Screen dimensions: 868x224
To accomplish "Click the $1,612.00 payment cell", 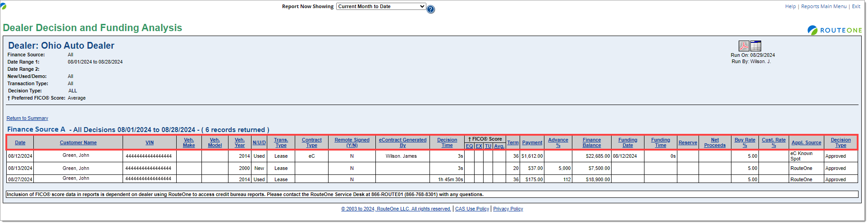I will pos(532,156).
